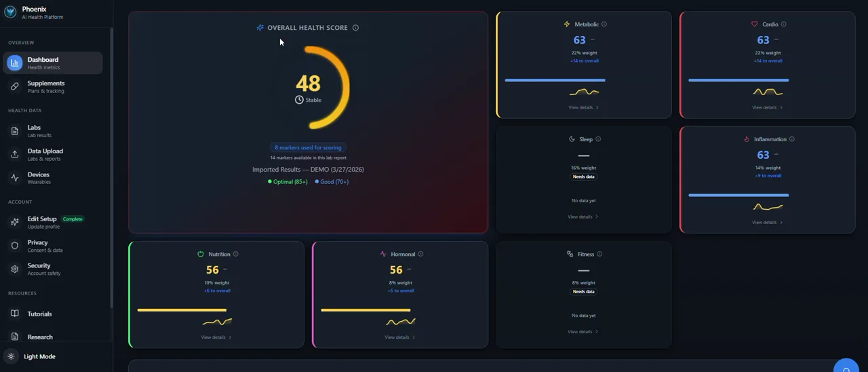Viewport: 868px width, 372px height.
Task: Expand Hormonal View details
Action: point(399,337)
